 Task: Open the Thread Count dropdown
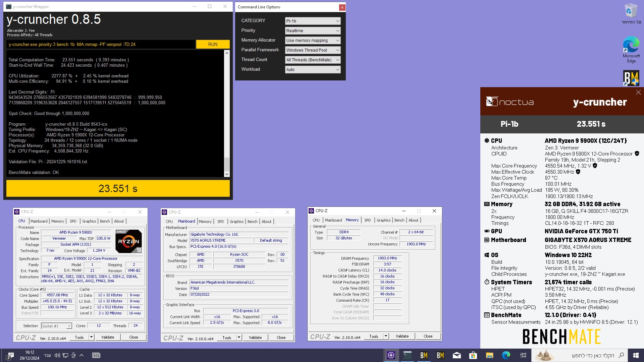[x=313, y=60]
